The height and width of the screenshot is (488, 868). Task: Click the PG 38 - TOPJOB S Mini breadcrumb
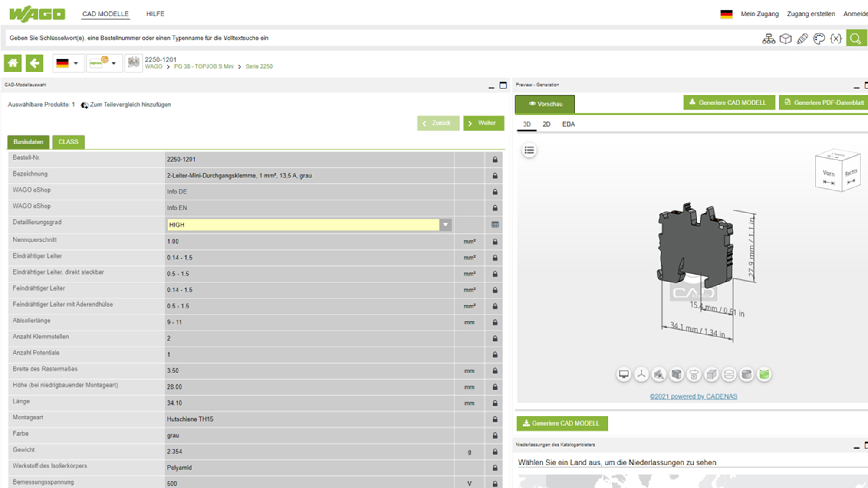[x=204, y=66]
